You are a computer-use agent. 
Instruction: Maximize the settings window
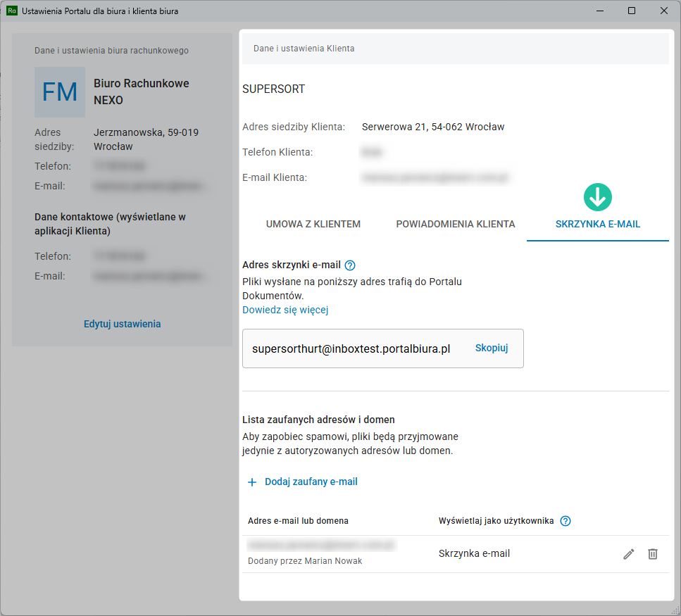click(x=632, y=11)
